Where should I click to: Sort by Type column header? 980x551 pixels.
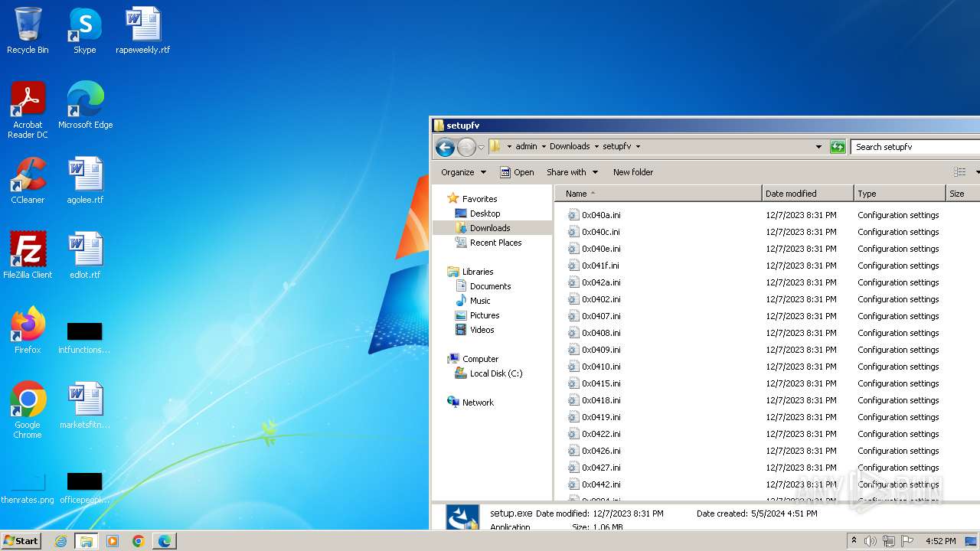pos(900,194)
